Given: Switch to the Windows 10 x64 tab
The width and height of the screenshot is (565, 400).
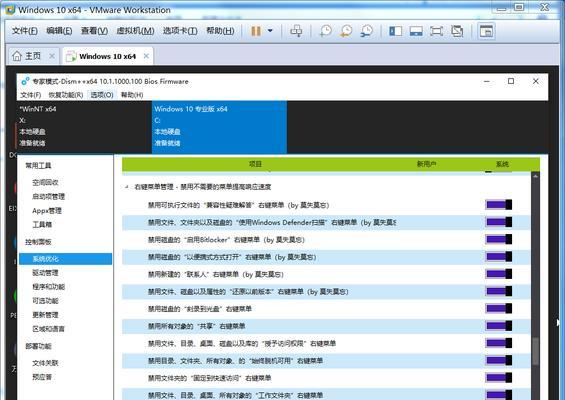Looking at the screenshot, I should (x=108, y=56).
